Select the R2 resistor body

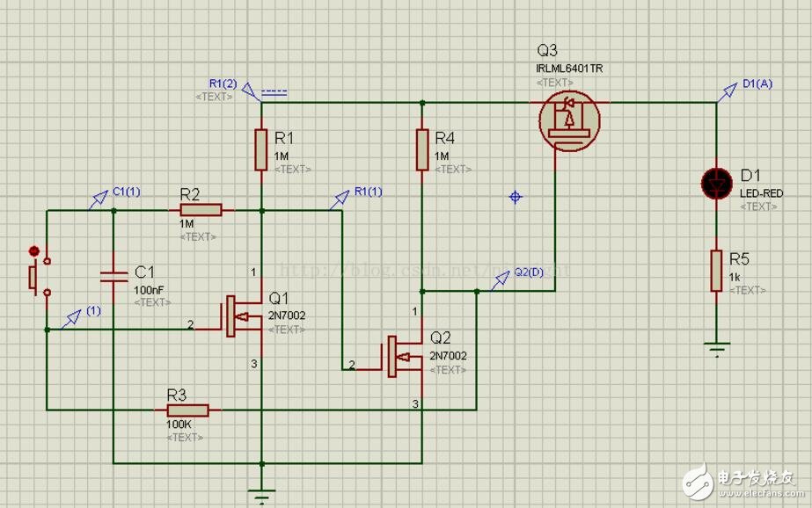(x=201, y=210)
